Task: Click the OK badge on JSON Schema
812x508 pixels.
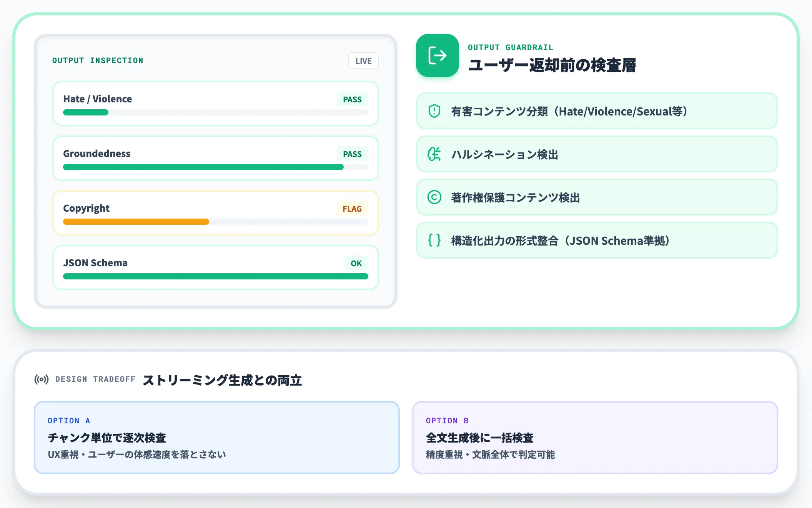Action: [356, 263]
